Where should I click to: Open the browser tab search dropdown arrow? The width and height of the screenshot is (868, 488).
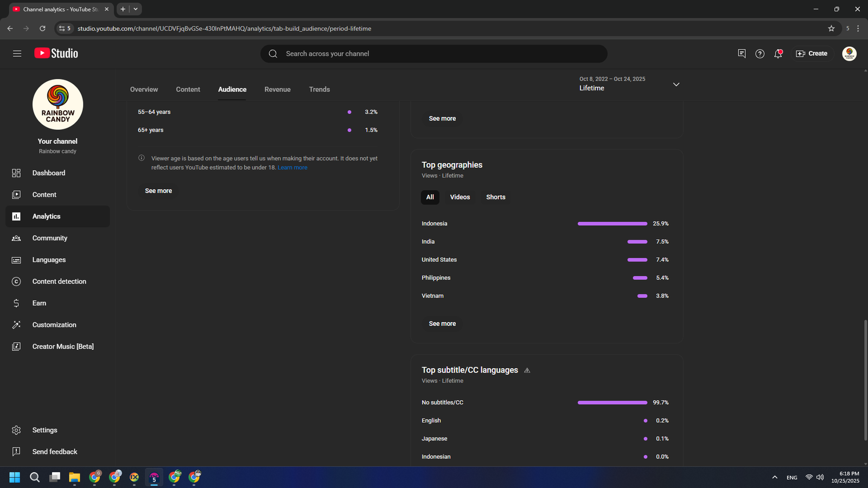click(x=136, y=9)
